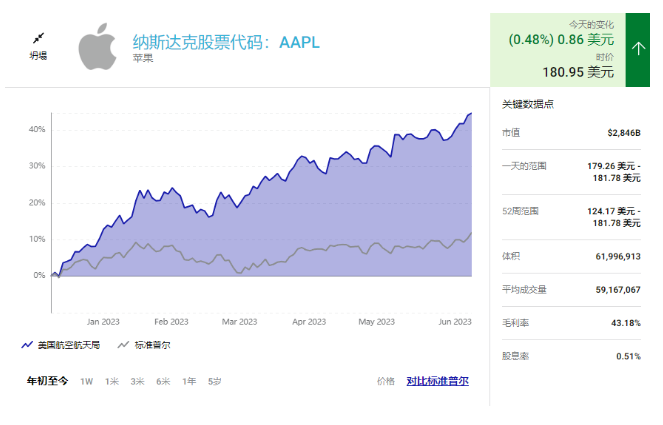Click the 苹果 company name
Viewport: 663px width, 425px height.
[x=143, y=58]
